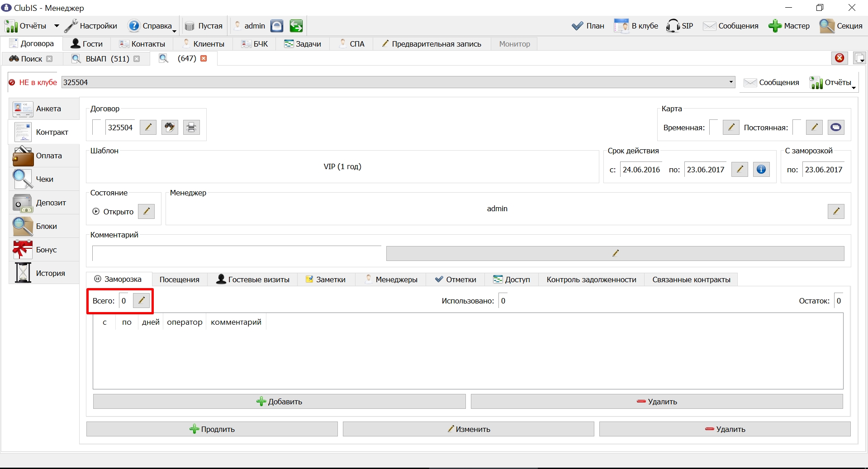Open Оплата section

44,156
